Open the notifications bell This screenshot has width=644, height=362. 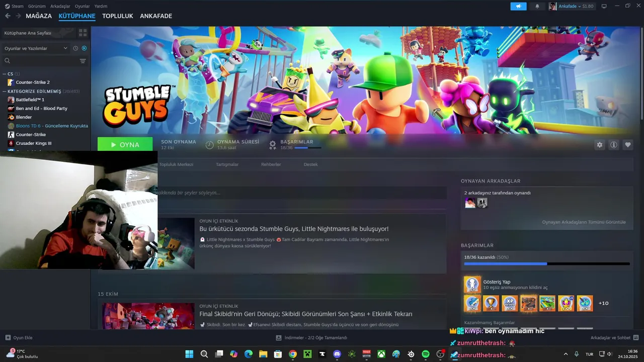pyautogui.click(x=537, y=6)
